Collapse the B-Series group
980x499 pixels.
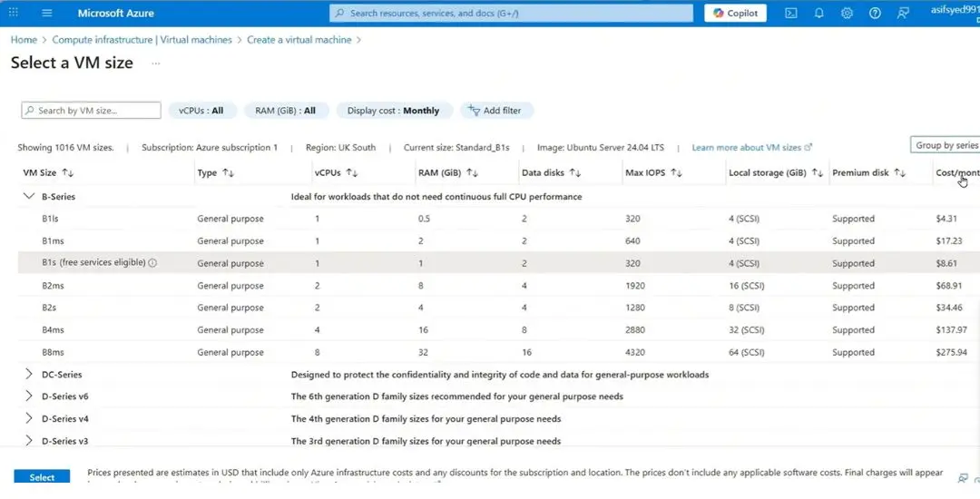[29, 196]
